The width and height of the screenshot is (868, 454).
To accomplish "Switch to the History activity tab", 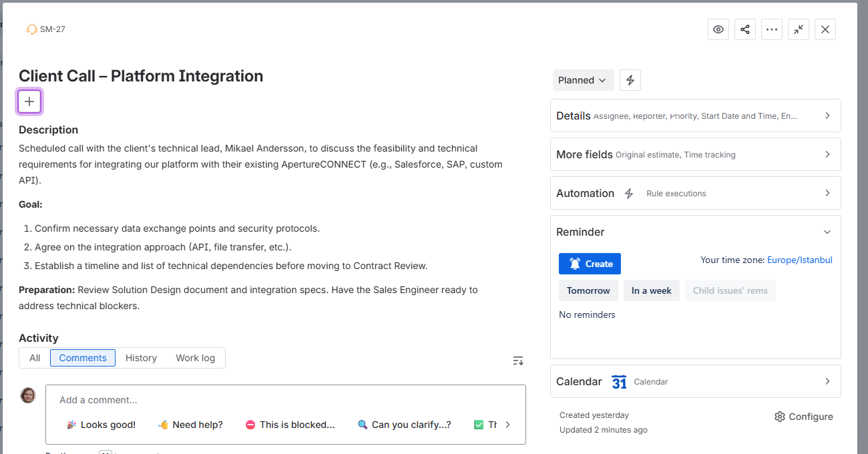I will (x=141, y=358).
